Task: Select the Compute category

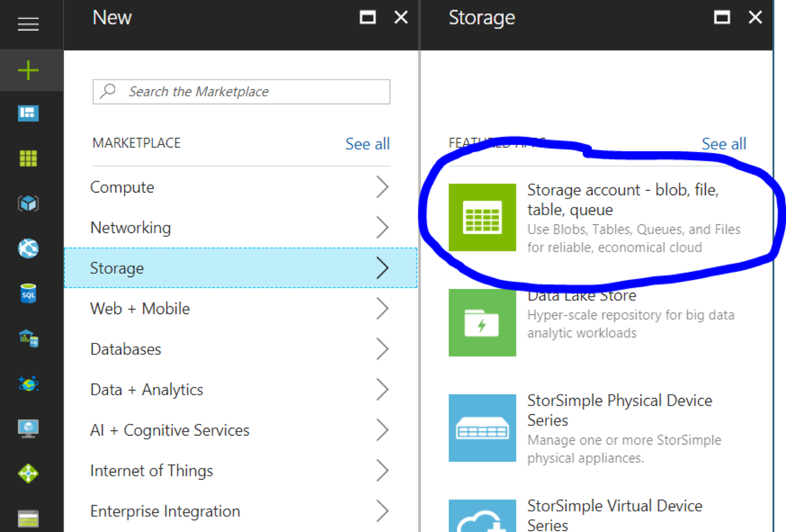Action: click(241, 187)
